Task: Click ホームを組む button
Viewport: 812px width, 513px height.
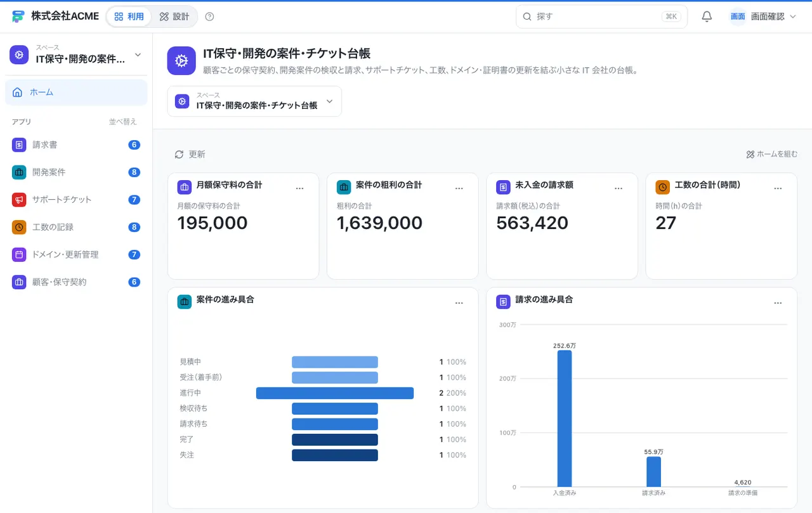Action: tap(772, 154)
